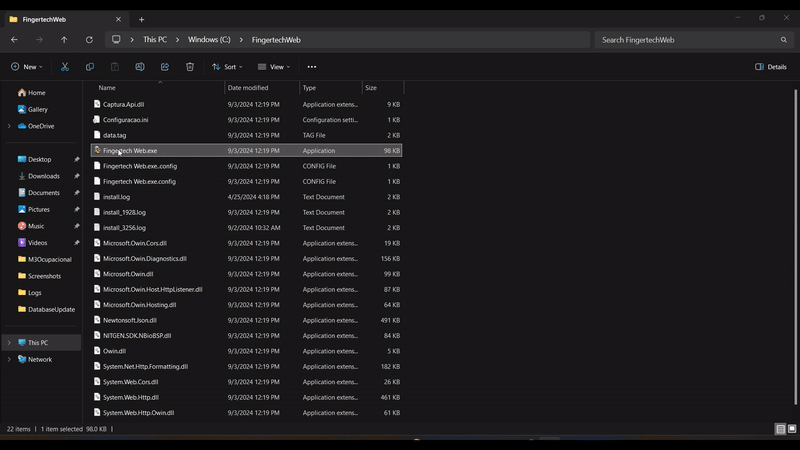Select install.log file
The image size is (800, 450).
click(246, 197)
